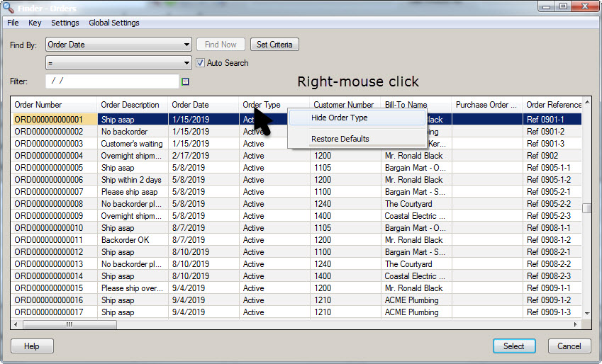Screen dimensions: 602x364
Task: Click description 'Ship within 2 days'
Action: click(x=131, y=179)
